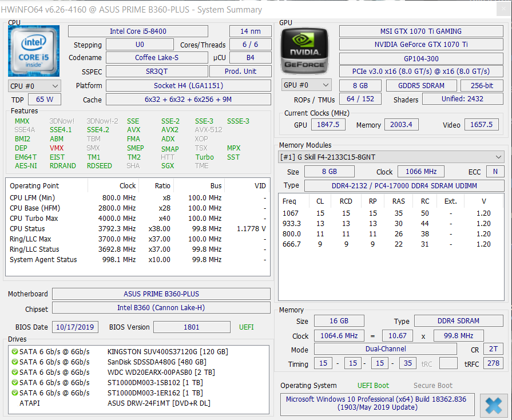Click the NVIDIA GeForce GTX 1070 Ti field
The image size is (512, 420).
[x=421, y=45]
